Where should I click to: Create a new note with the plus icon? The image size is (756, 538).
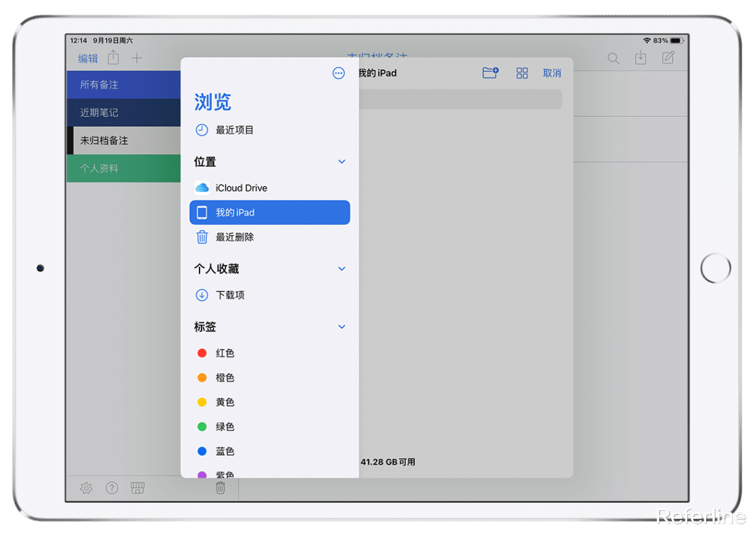coord(136,58)
